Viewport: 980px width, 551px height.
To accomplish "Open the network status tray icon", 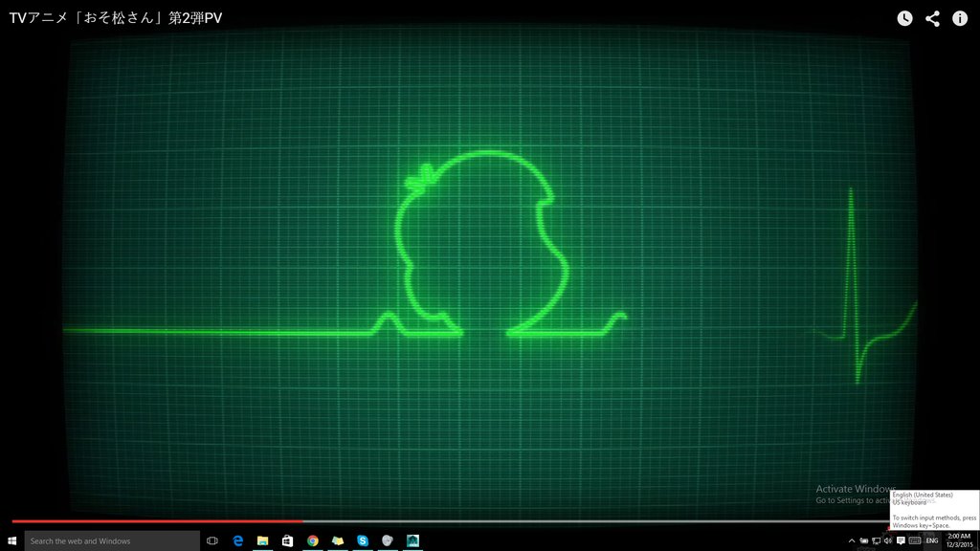I will click(x=877, y=541).
